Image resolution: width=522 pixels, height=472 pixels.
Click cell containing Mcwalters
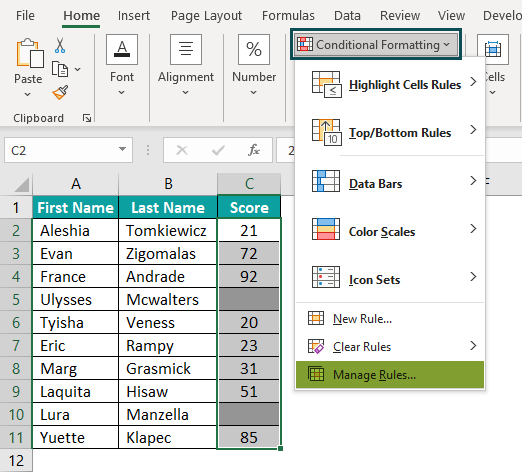[168, 299]
